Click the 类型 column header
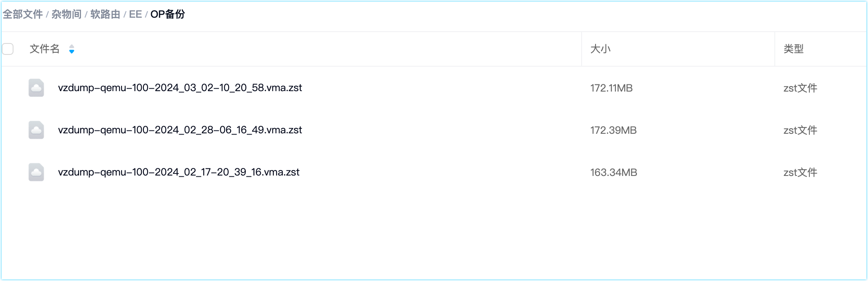 793,49
